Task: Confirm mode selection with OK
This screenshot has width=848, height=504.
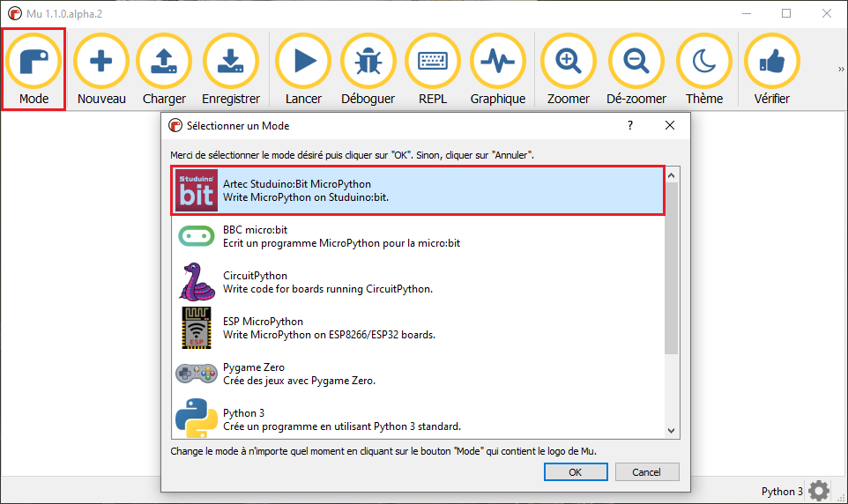Action: (576, 472)
